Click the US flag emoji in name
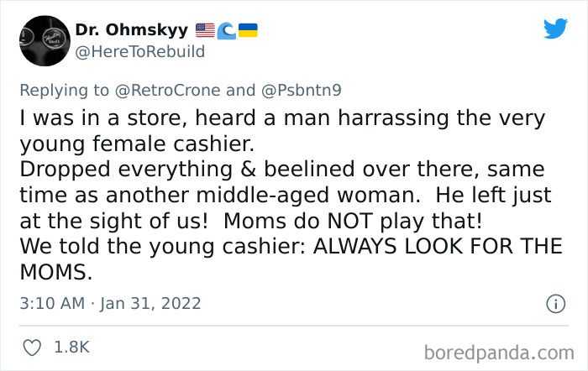This screenshot has width=588, height=371. click(x=205, y=30)
